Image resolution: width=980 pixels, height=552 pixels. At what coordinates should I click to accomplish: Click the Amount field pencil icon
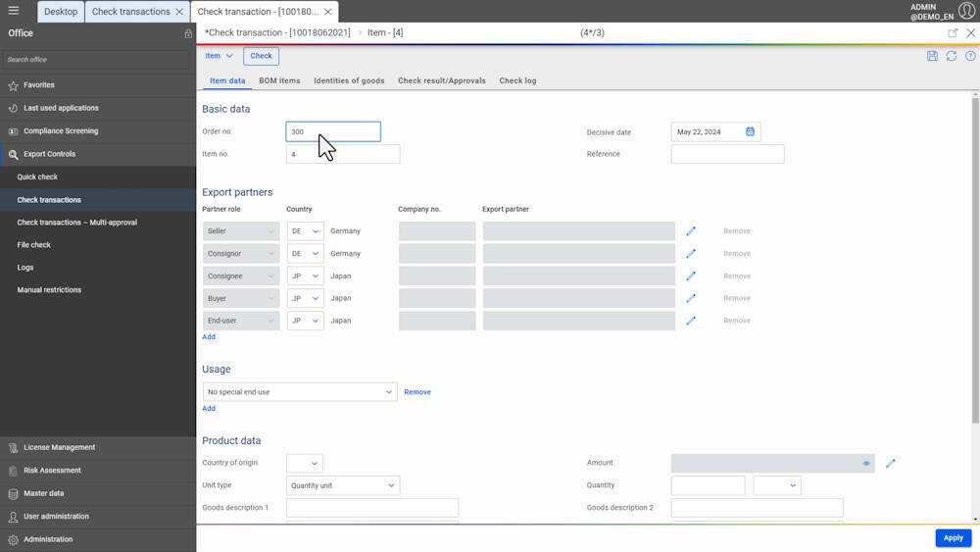tap(891, 463)
